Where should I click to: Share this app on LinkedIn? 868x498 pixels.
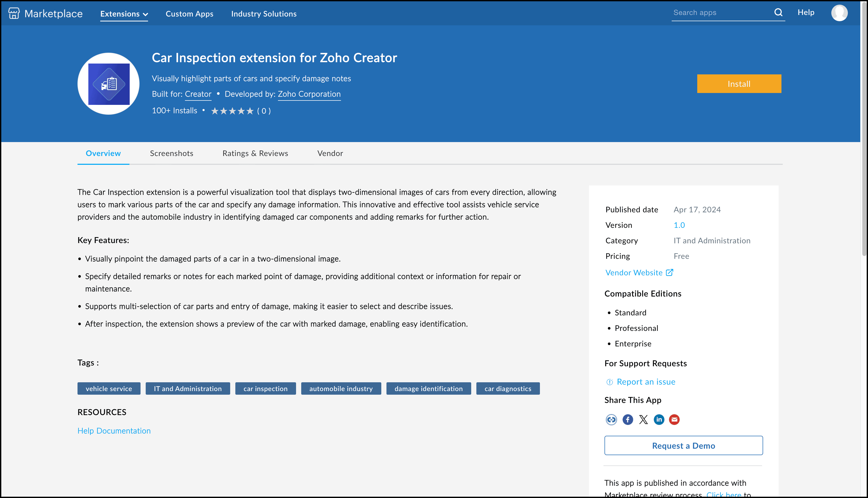[659, 419]
